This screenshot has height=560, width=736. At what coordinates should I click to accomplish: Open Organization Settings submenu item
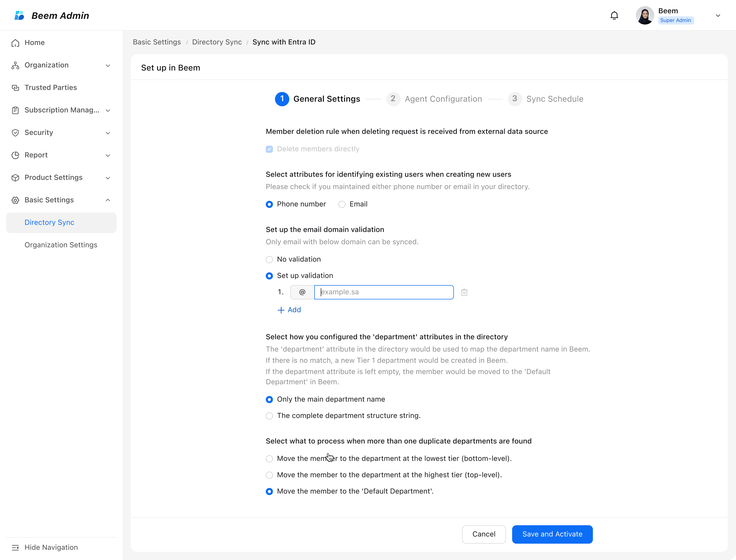(x=61, y=245)
